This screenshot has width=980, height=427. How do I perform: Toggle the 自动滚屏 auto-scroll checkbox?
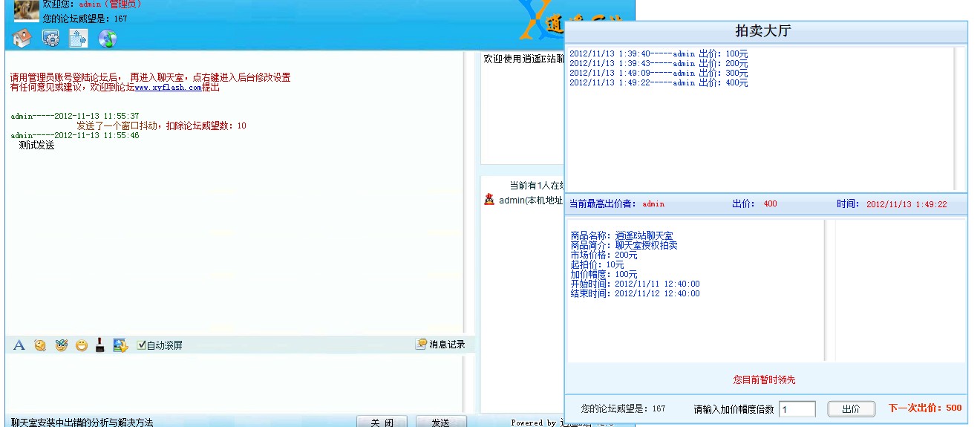coord(142,345)
